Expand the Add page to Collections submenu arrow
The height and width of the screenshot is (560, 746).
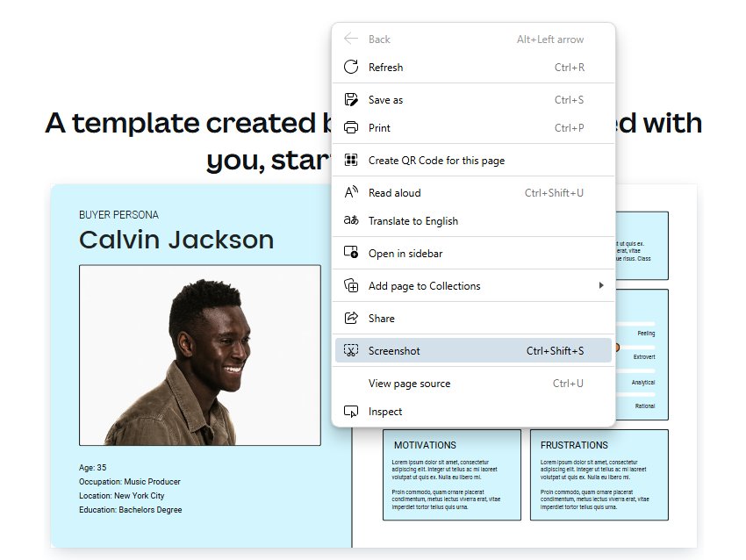point(602,285)
